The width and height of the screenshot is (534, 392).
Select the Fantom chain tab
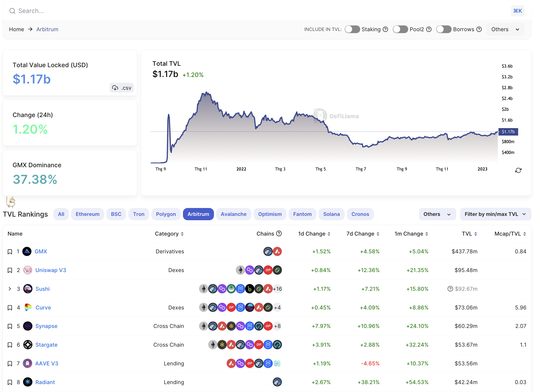click(x=302, y=214)
